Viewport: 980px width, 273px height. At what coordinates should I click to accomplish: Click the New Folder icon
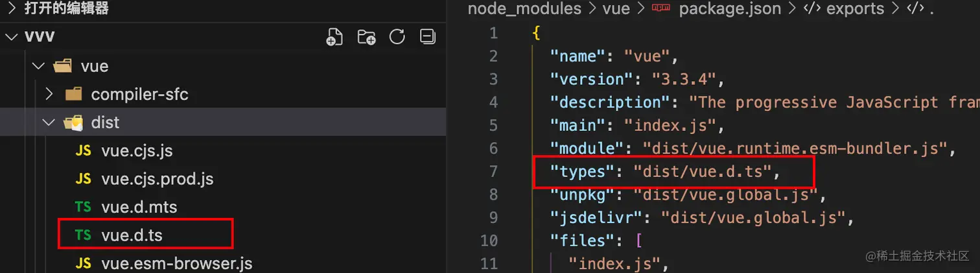pos(367,37)
